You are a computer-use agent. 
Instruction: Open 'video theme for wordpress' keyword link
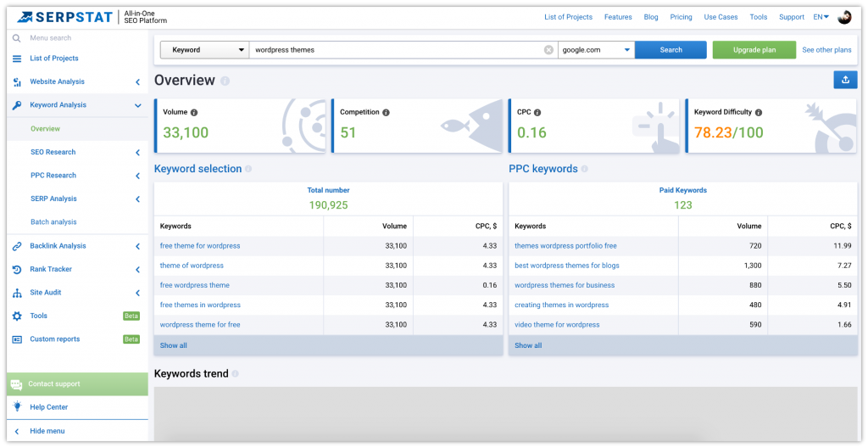[x=557, y=325]
